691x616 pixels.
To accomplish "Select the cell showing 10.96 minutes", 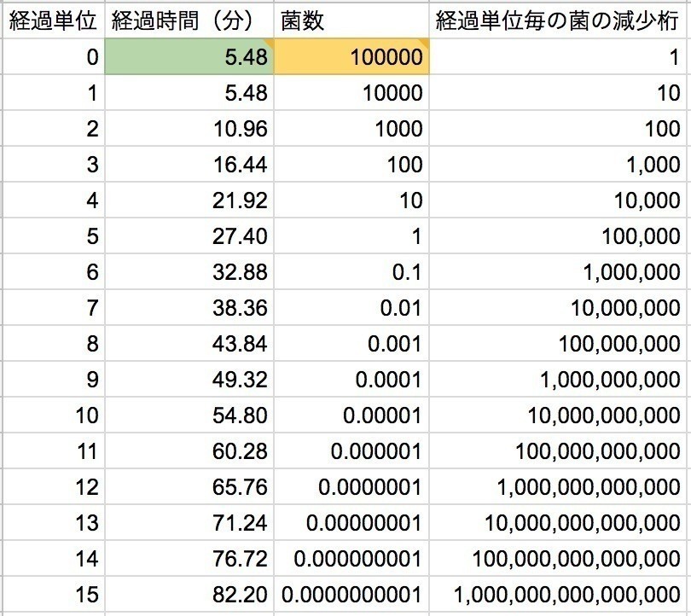I will [189, 129].
